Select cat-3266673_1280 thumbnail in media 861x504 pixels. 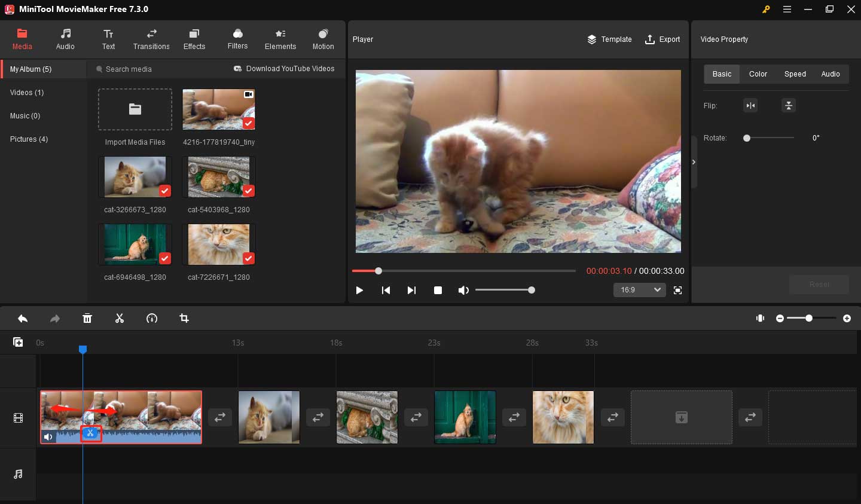tap(135, 177)
